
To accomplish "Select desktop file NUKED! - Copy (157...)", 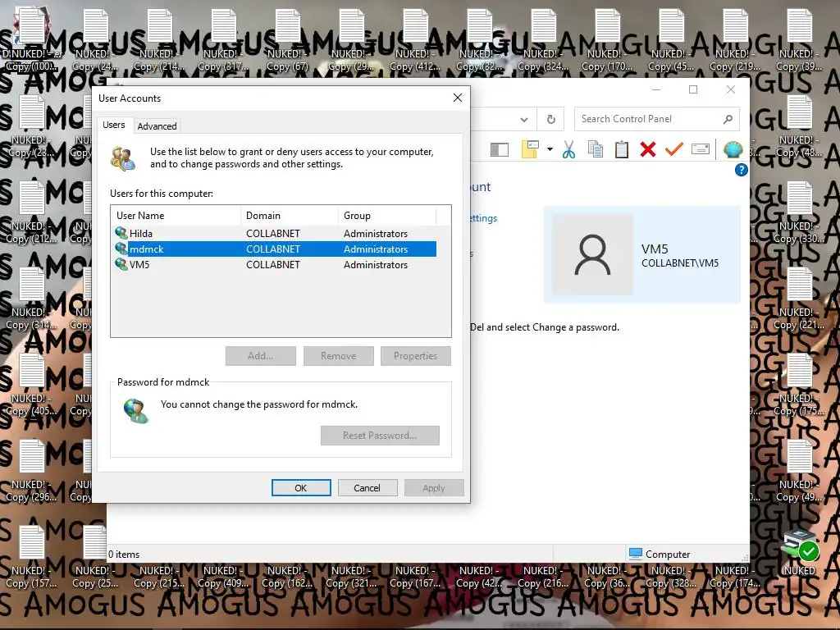I will click(32, 557).
